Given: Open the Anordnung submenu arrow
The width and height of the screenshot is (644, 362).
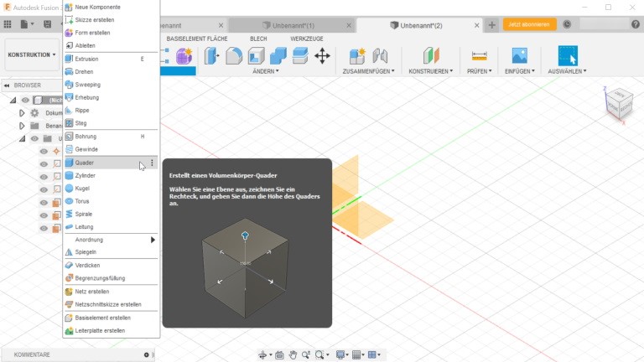Looking at the screenshot, I should click(153, 240).
